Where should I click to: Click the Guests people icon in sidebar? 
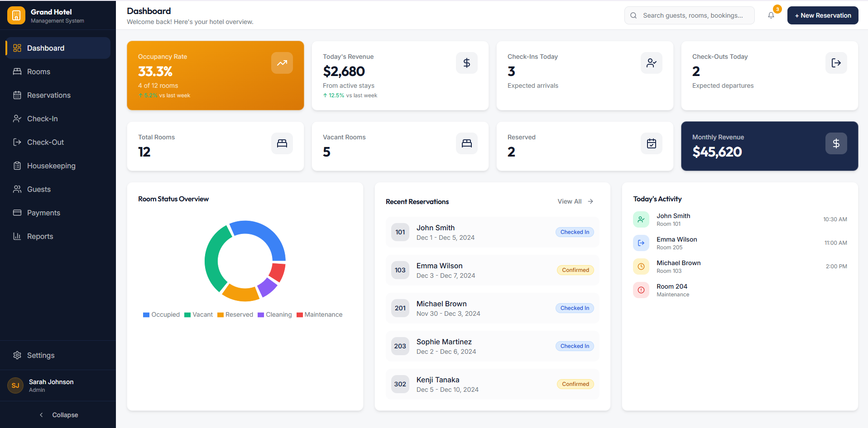17,189
